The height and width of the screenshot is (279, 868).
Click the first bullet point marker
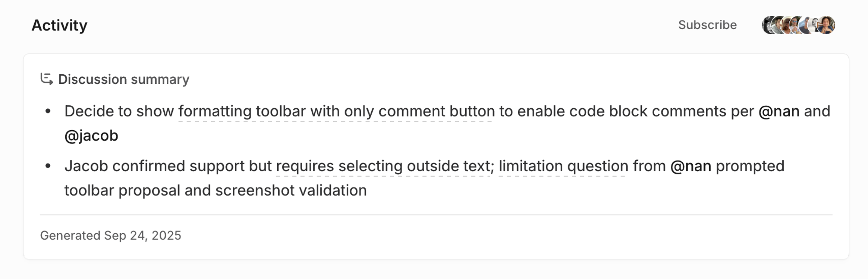pos(48,111)
